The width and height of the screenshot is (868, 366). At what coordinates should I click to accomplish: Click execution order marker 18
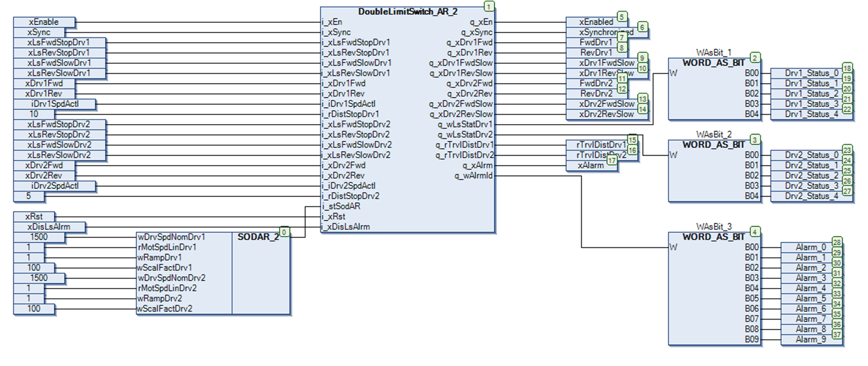point(848,68)
